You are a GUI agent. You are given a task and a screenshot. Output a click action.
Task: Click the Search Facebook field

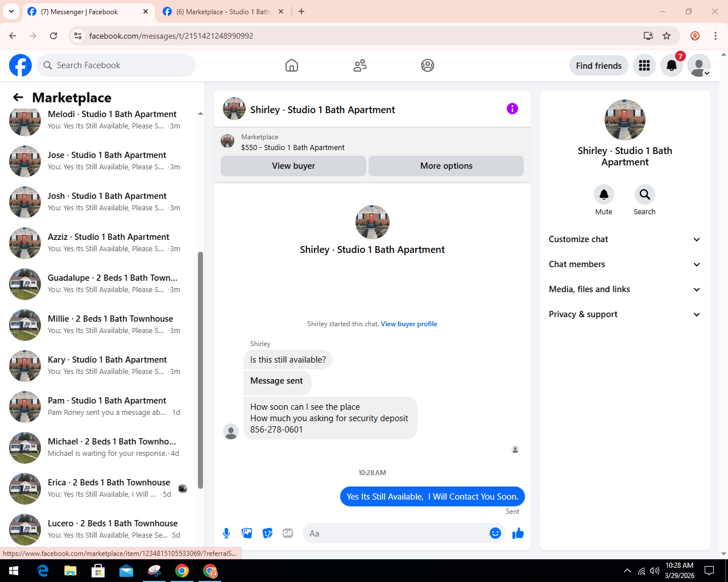point(116,65)
